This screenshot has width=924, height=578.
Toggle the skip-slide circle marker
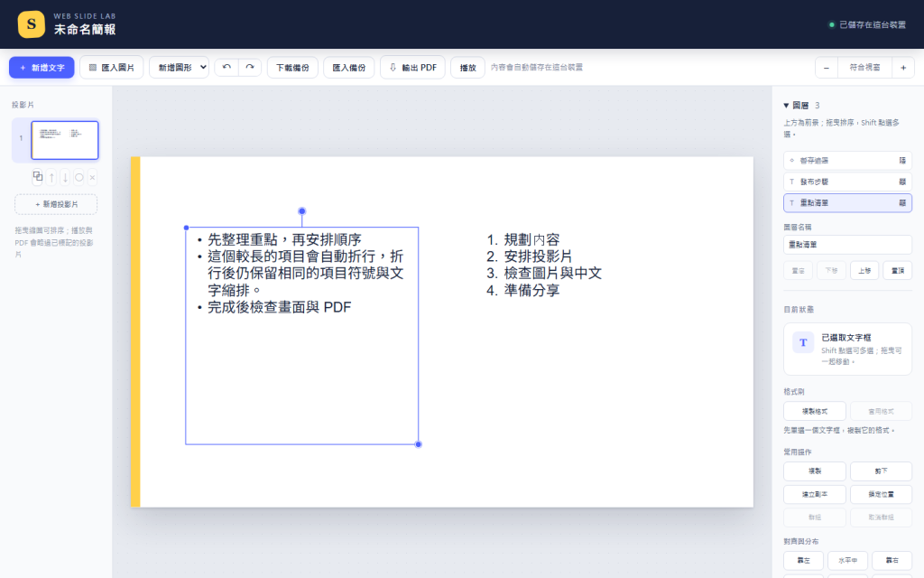click(79, 177)
